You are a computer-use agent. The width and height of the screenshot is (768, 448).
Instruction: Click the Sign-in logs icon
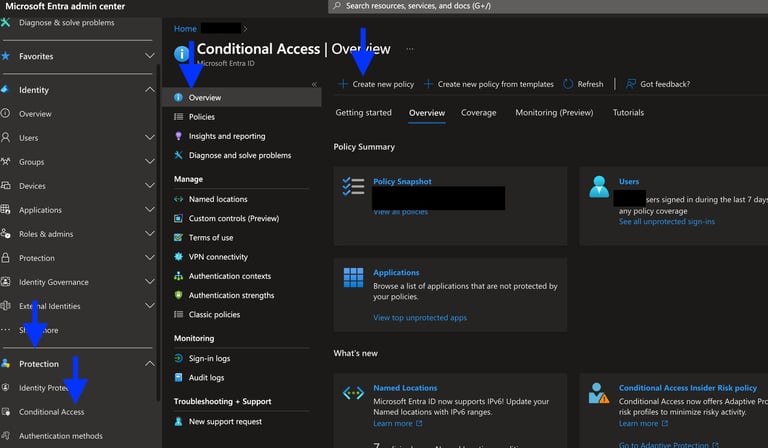178,358
